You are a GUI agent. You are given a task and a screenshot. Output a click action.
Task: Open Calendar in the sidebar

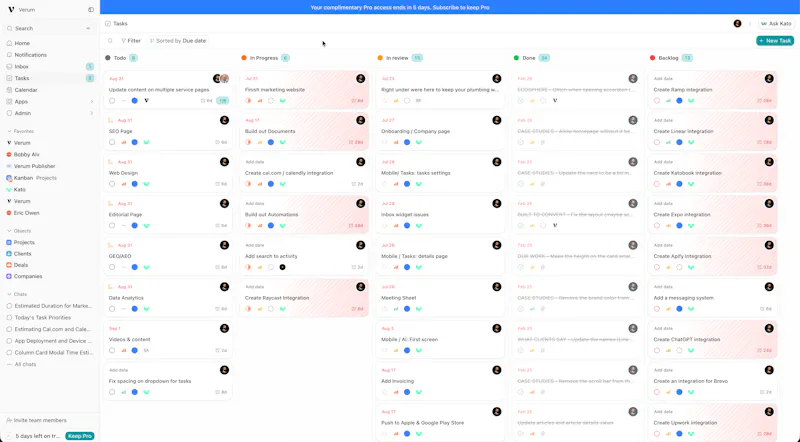(26, 90)
